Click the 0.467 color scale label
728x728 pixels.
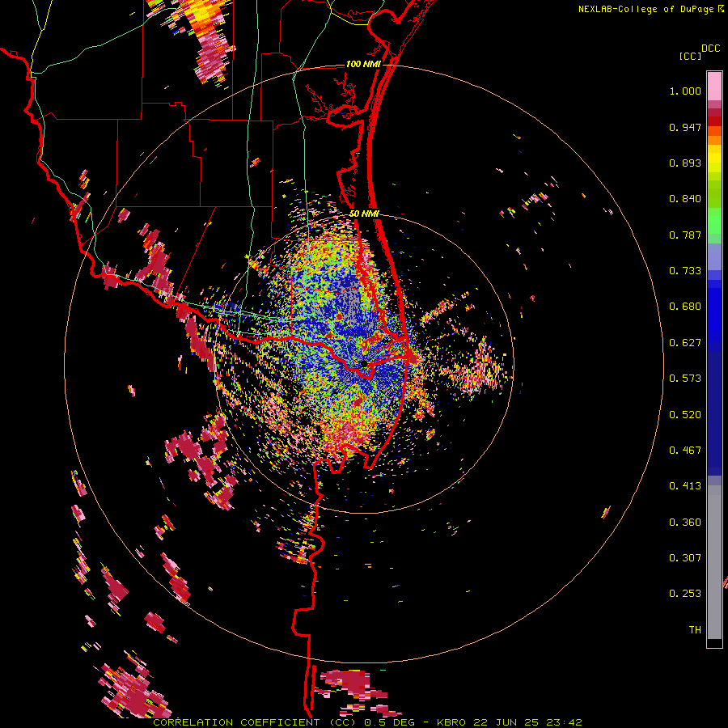click(x=685, y=451)
